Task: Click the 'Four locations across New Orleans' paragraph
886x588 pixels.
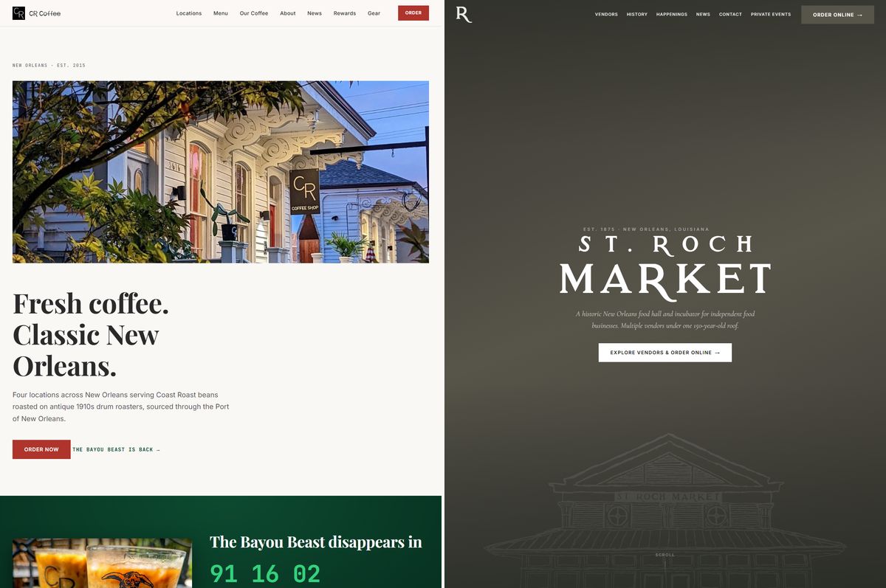Action: [x=121, y=407]
